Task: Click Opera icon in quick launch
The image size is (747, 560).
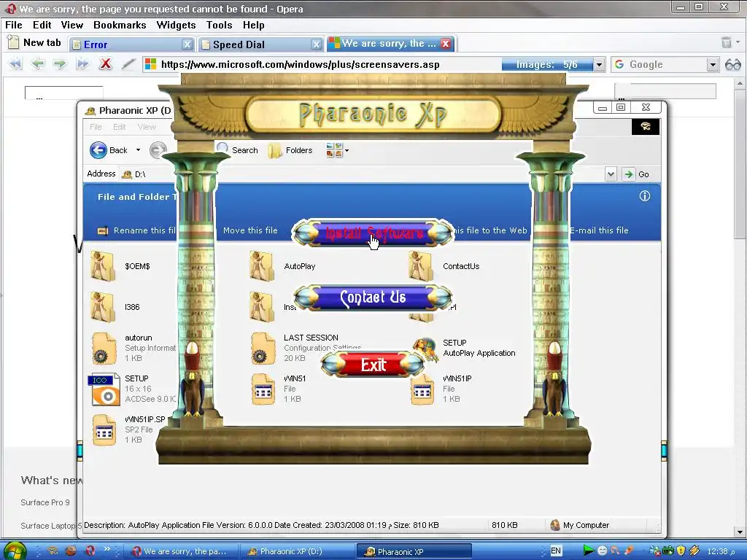Action: click(90, 551)
